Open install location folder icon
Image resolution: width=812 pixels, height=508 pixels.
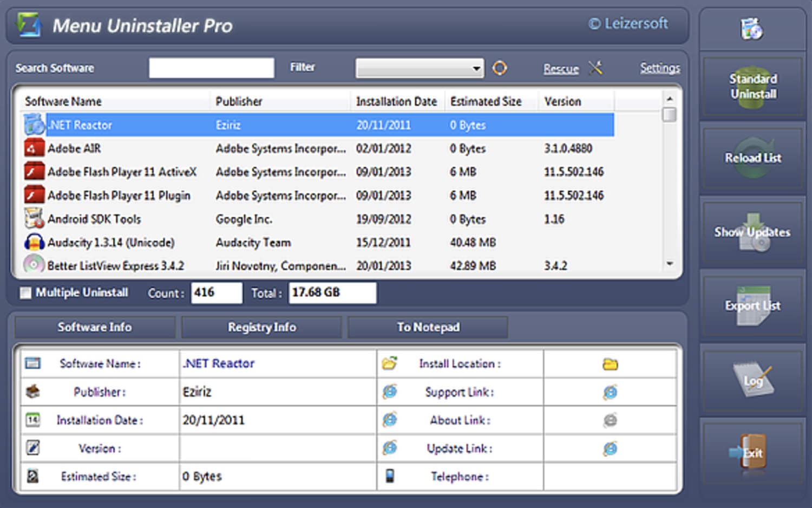[x=610, y=364]
